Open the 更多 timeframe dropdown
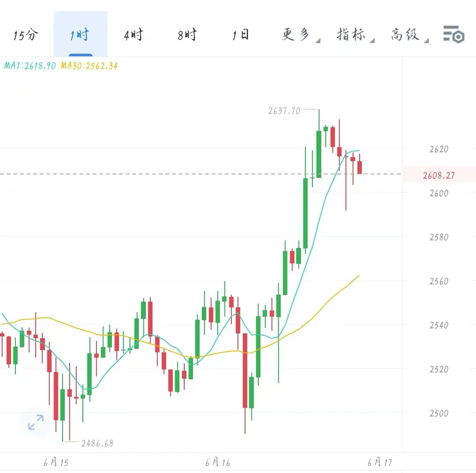 coord(301,35)
